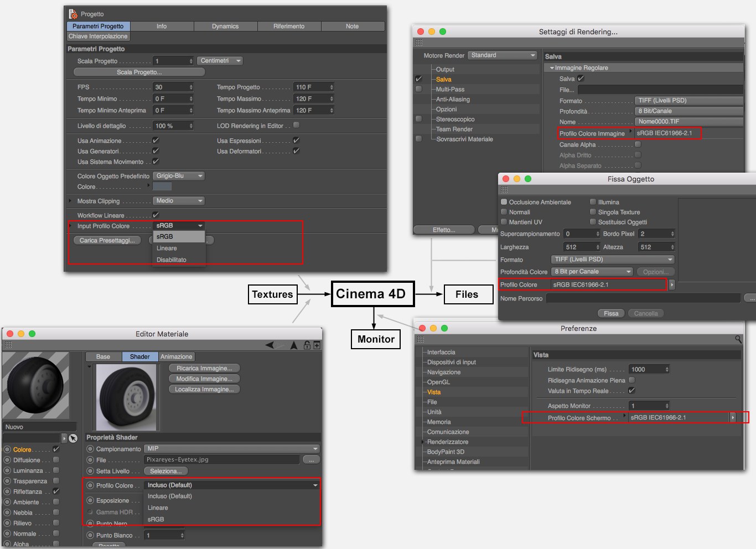756x549 pixels.
Task: Click arrow beside Profilo Colore Schermo
Action: tap(733, 417)
